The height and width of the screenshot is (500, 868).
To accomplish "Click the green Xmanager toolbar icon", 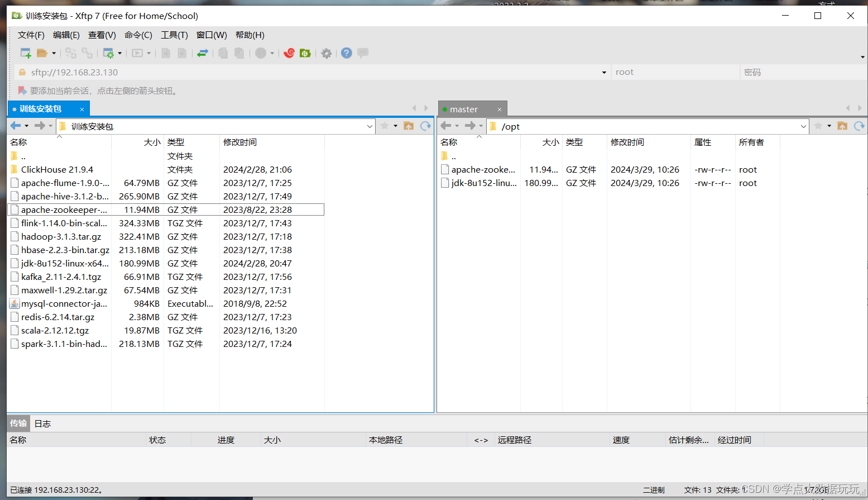I will coord(305,53).
